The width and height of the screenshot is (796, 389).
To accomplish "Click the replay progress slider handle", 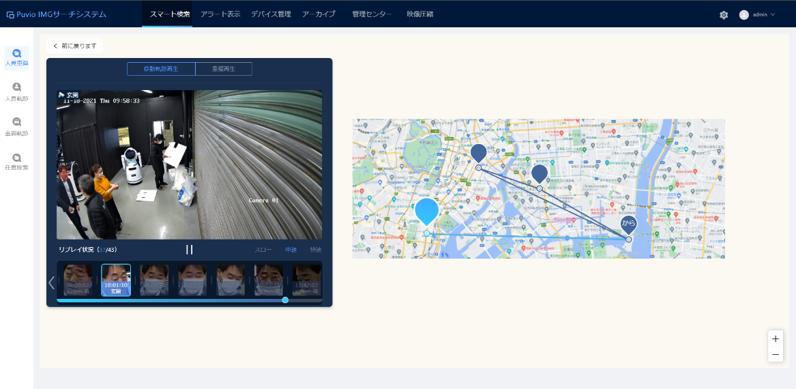I will pos(285,300).
